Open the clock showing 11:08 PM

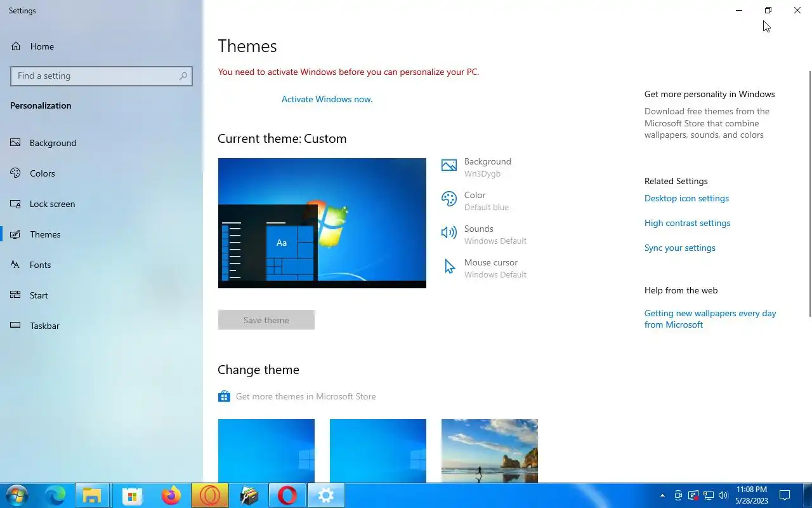(x=752, y=495)
